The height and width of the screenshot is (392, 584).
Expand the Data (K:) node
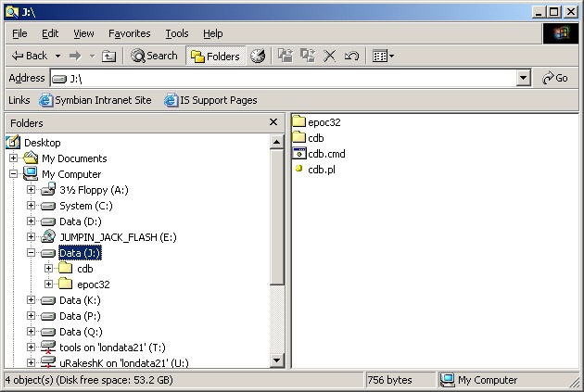[x=32, y=299]
